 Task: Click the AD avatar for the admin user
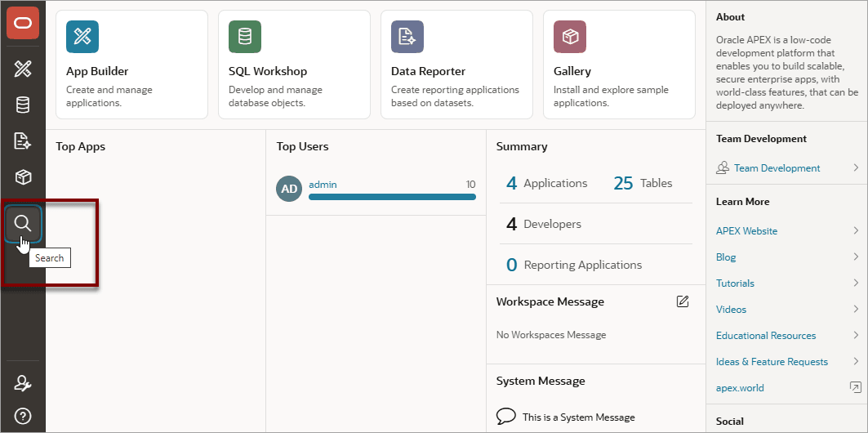tap(289, 189)
